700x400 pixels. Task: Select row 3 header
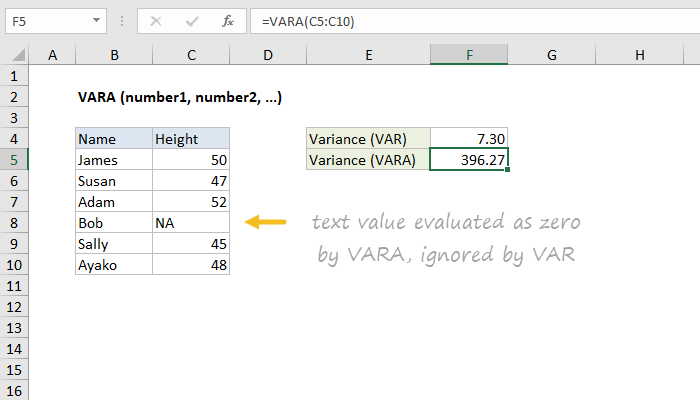coord(14,118)
